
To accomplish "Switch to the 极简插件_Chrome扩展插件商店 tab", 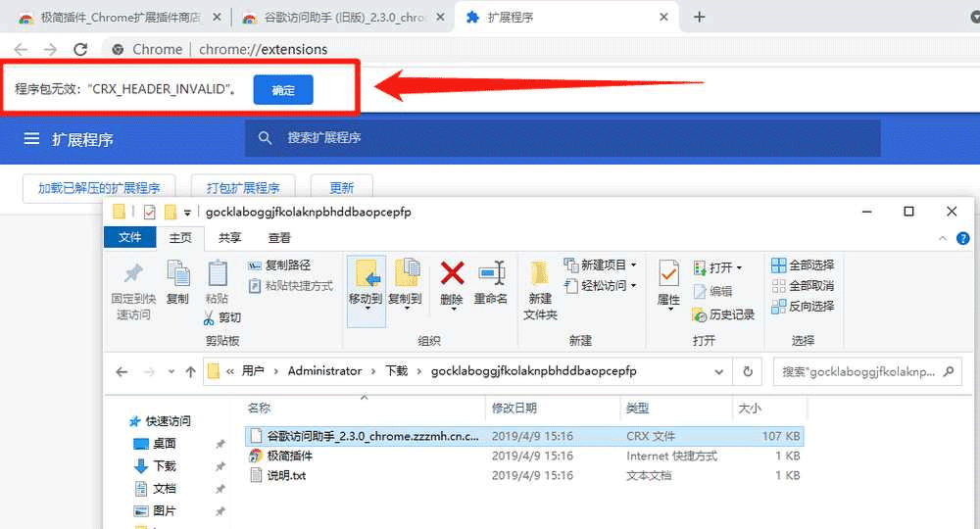I will (119, 17).
